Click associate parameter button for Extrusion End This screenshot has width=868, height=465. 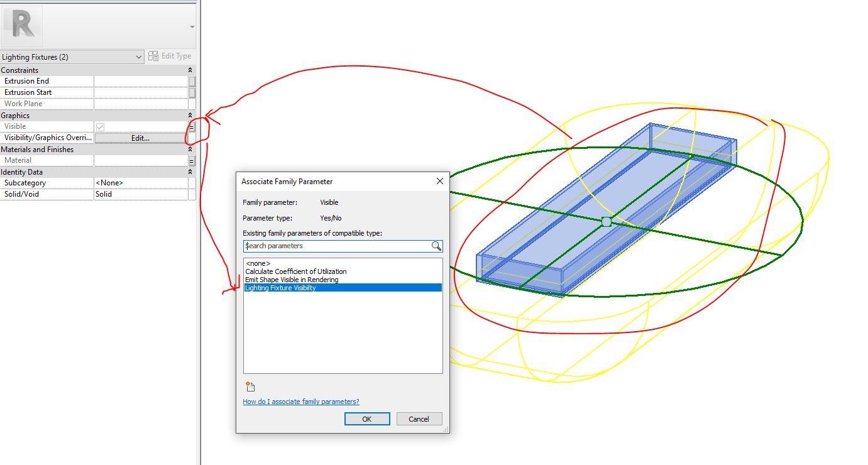coord(192,81)
